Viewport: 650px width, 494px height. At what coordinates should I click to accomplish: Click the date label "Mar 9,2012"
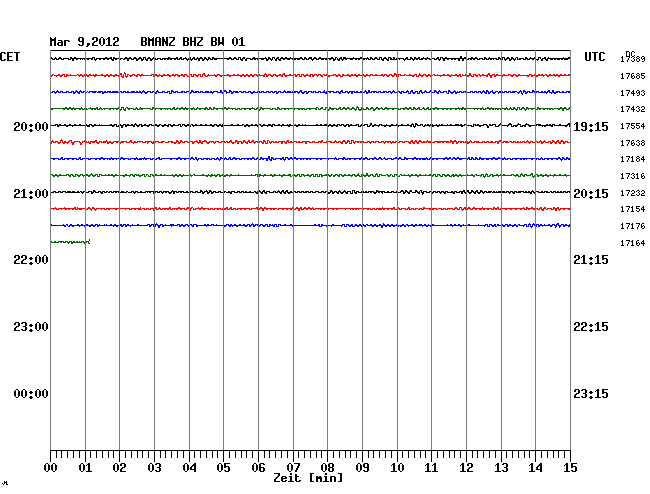click(84, 42)
